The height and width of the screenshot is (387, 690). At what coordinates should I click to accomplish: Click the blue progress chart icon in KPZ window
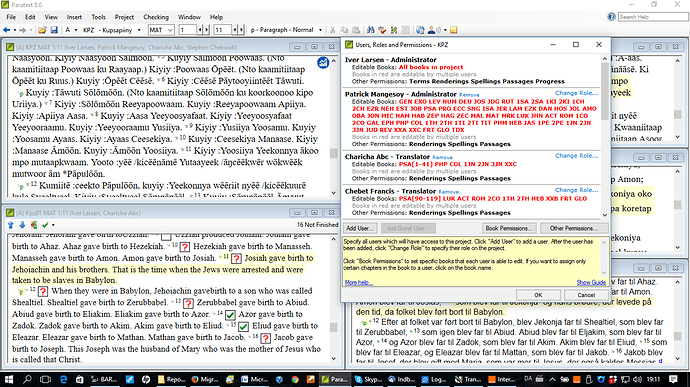(323, 63)
